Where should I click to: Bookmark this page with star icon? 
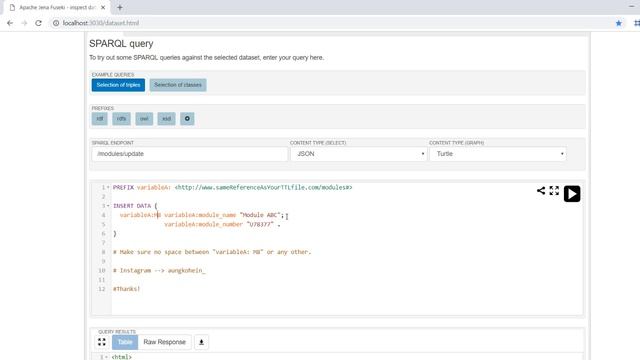(x=619, y=23)
